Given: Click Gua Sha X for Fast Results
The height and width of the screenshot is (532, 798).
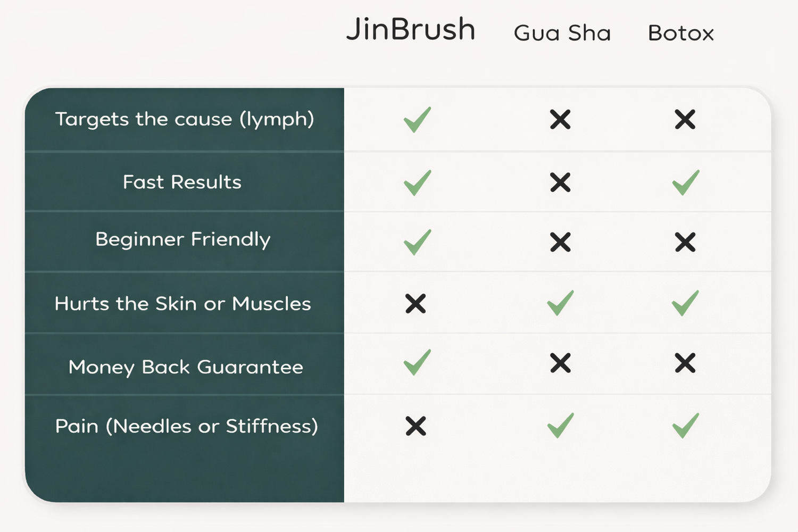Looking at the screenshot, I should (560, 182).
